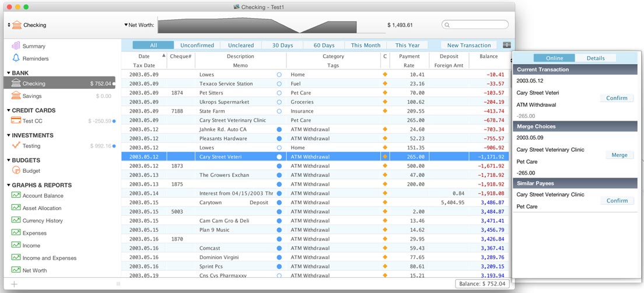Select the Cns Cvs Pharmaxxy transaction row
644x293 pixels.
[x=315, y=274]
